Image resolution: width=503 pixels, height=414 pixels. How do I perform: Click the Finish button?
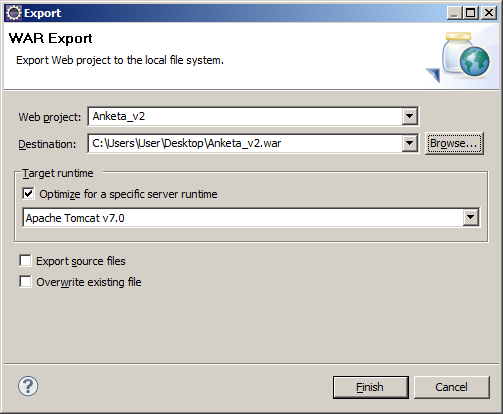pos(370,387)
